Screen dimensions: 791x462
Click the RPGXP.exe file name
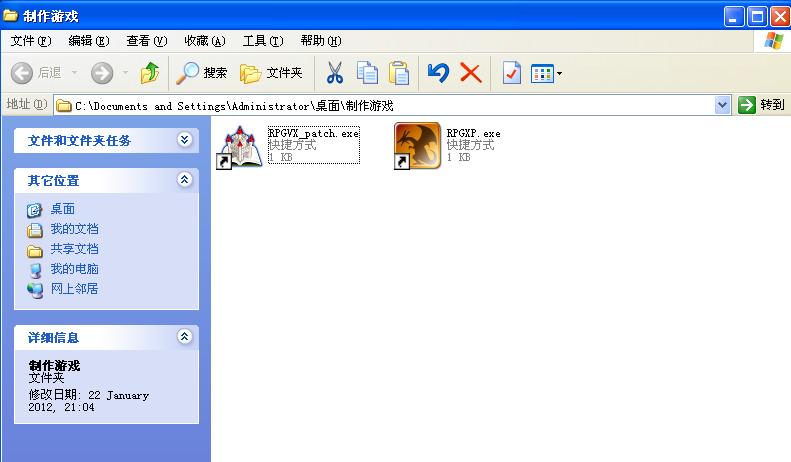coord(473,134)
